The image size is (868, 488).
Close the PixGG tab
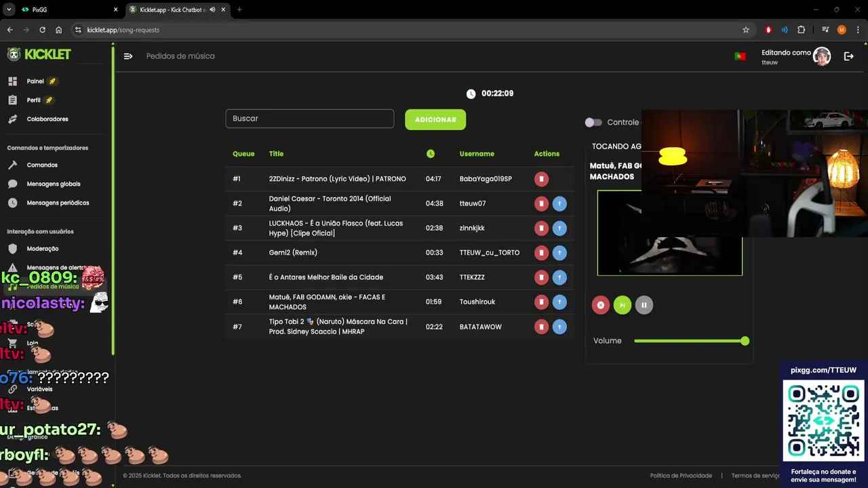coord(115,9)
